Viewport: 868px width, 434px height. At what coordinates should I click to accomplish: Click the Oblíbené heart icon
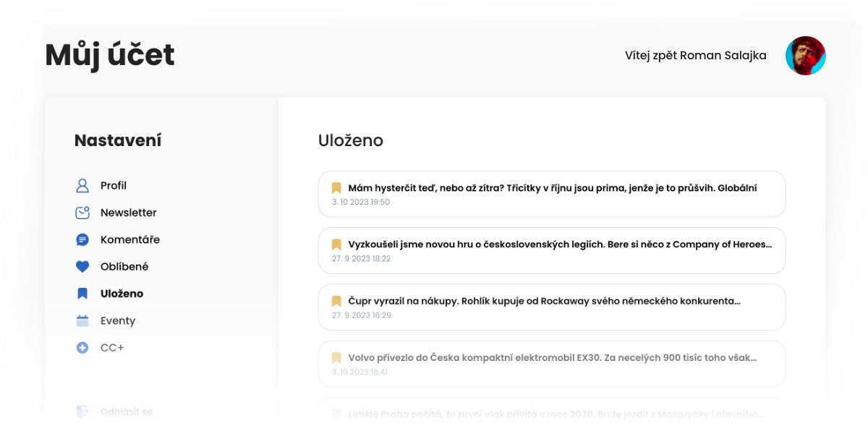click(x=82, y=267)
